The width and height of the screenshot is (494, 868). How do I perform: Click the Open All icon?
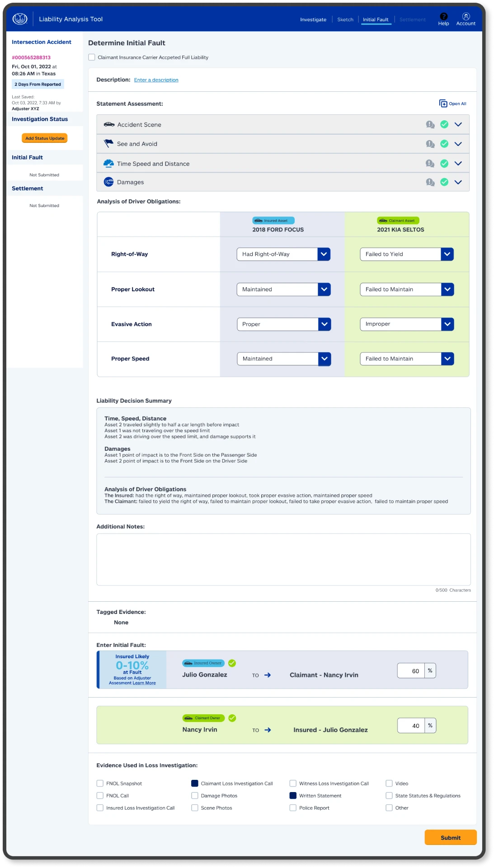[x=443, y=104]
